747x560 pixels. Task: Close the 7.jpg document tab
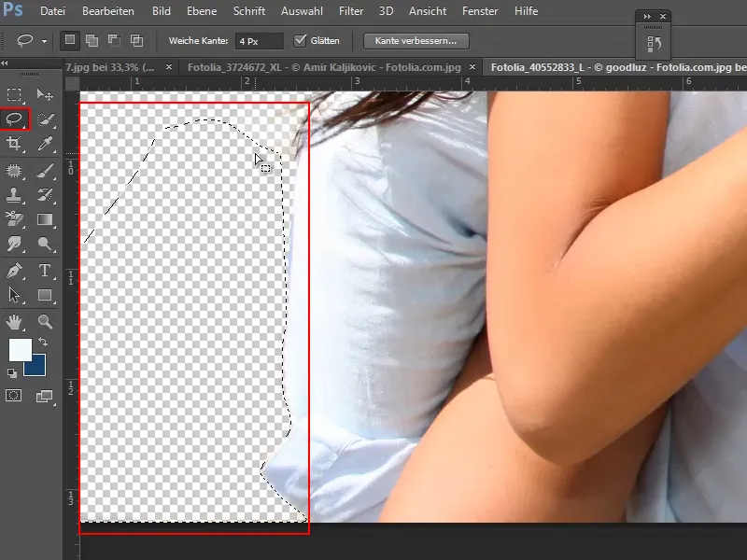[169, 67]
